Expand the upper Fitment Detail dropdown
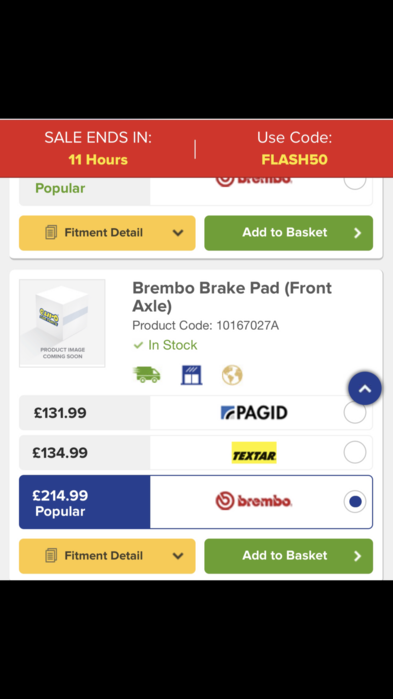This screenshot has height=699, width=393. tap(107, 233)
